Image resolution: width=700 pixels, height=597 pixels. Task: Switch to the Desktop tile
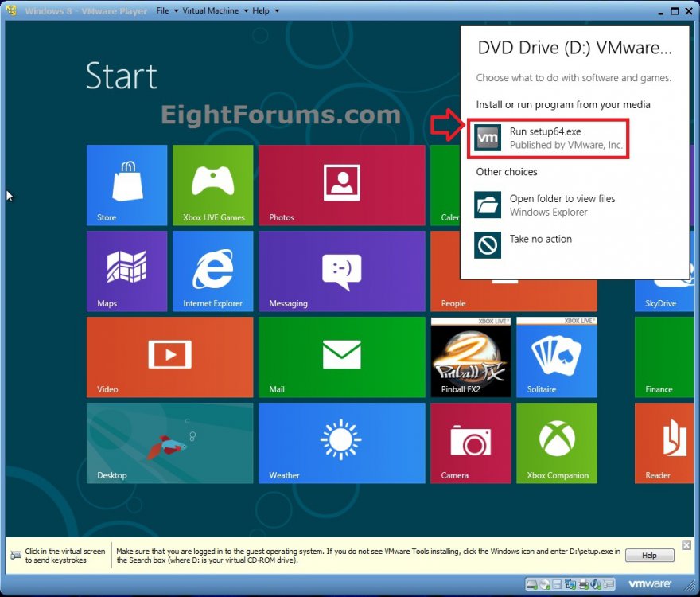click(169, 443)
